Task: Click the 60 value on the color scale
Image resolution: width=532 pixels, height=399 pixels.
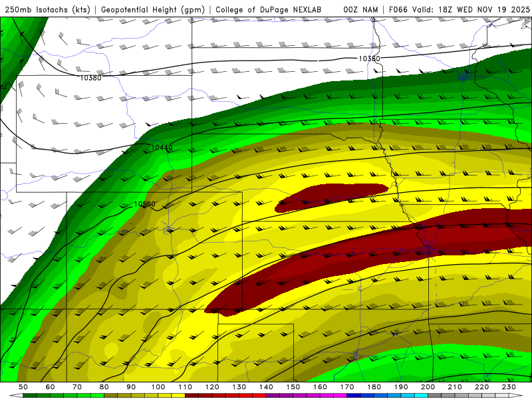Action: pos(51,387)
